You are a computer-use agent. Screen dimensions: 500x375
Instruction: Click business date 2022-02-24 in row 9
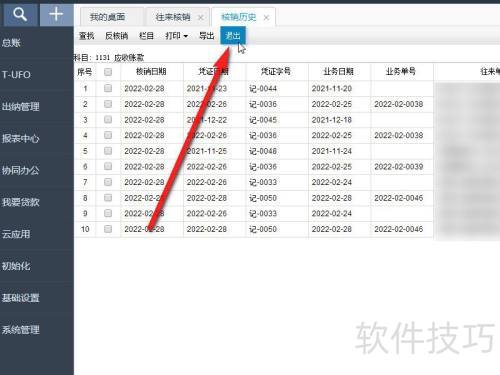(x=332, y=214)
